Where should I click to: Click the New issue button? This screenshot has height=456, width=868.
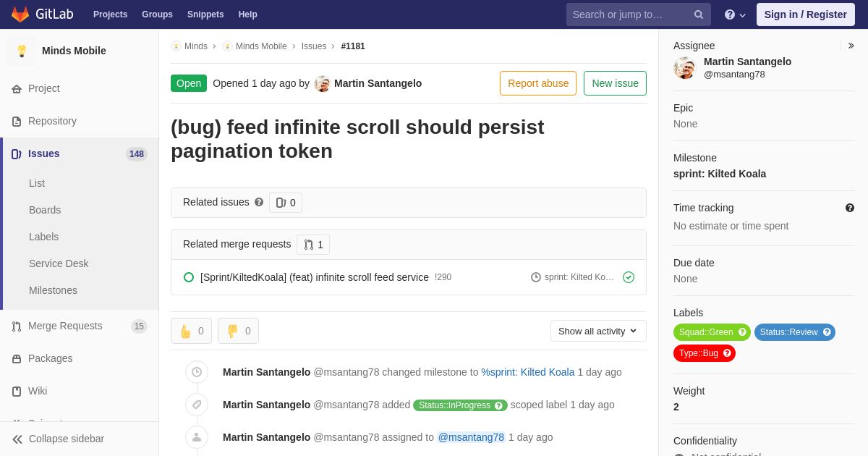[x=615, y=83]
